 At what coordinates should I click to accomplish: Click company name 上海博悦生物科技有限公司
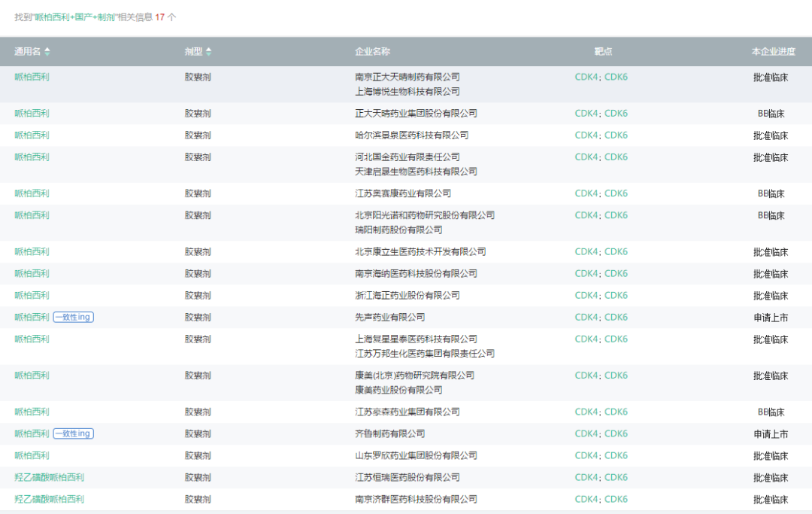[408, 91]
